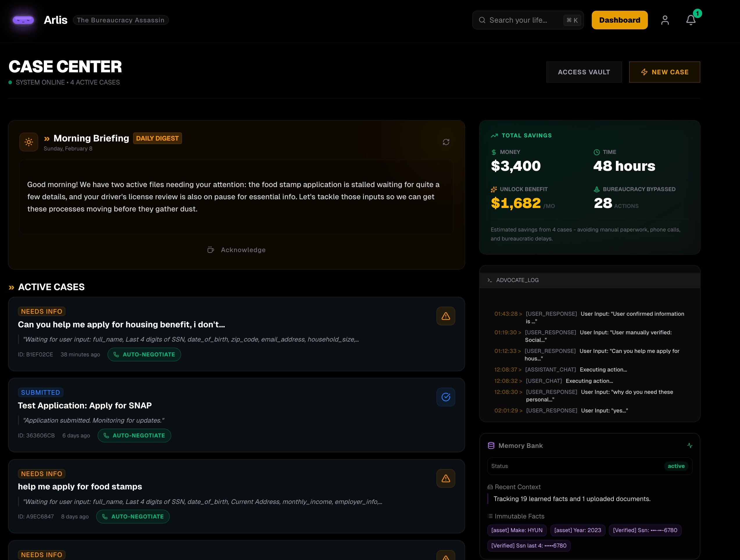Auto-negotiate the SNAP test application
Screen dimensions: 740x560
pos(134,435)
